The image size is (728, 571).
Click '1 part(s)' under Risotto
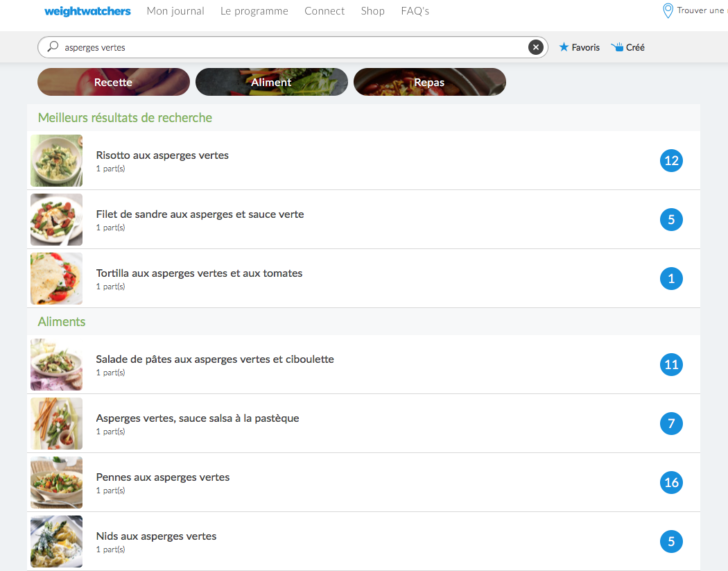point(110,169)
